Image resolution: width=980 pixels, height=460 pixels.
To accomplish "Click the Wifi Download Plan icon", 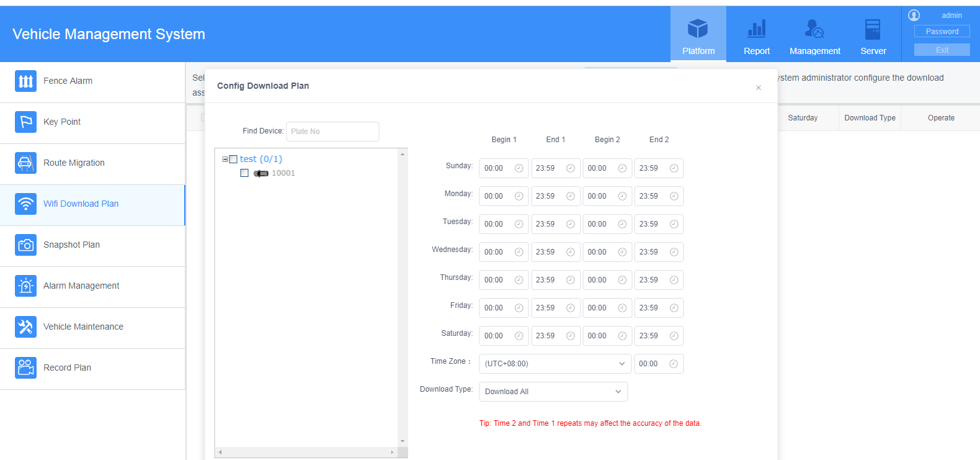I will 25,204.
